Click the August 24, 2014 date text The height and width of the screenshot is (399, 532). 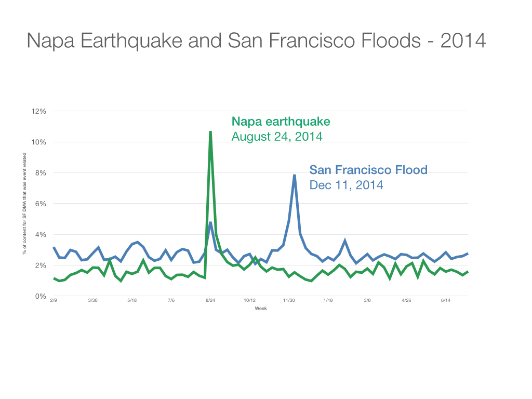tap(277, 137)
